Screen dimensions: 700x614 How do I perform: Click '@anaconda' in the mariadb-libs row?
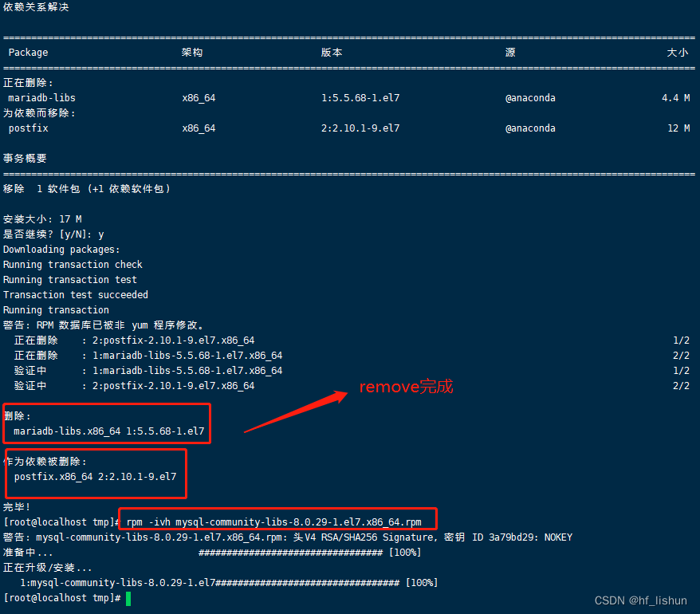[530, 98]
